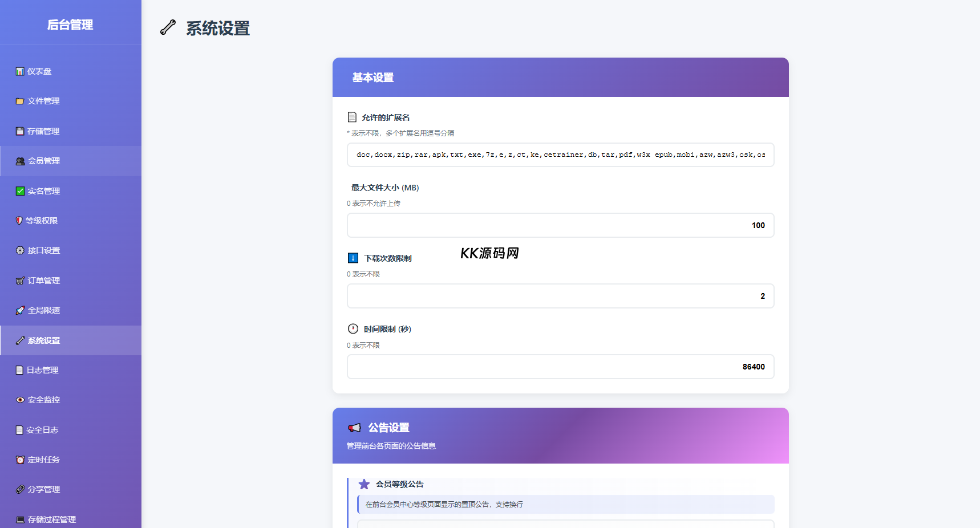The width and height of the screenshot is (980, 528).
Task: Go to 安全日志 in the sidebar
Action: (42, 430)
